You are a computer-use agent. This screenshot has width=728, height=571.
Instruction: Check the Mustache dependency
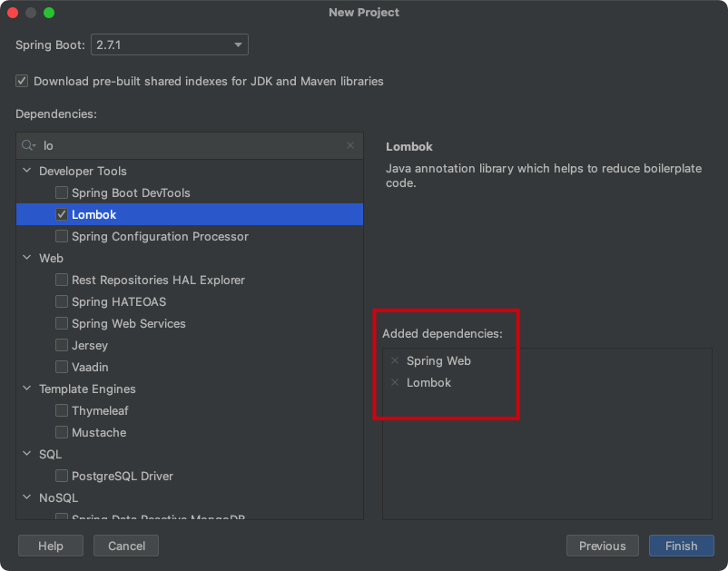click(x=62, y=433)
